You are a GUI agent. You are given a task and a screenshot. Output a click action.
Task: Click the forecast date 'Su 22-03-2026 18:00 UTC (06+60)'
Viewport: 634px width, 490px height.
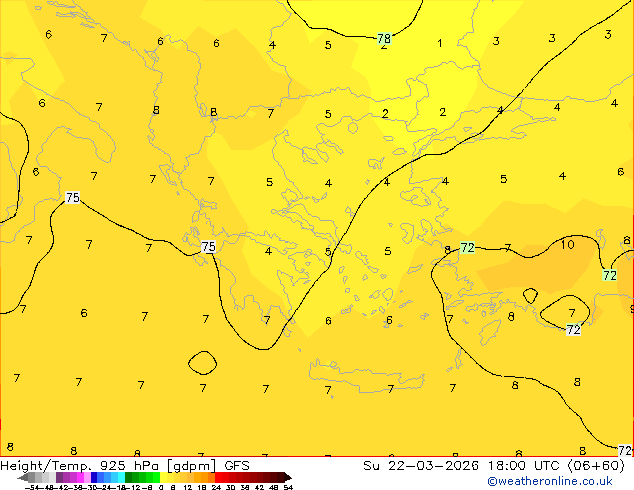point(494,465)
